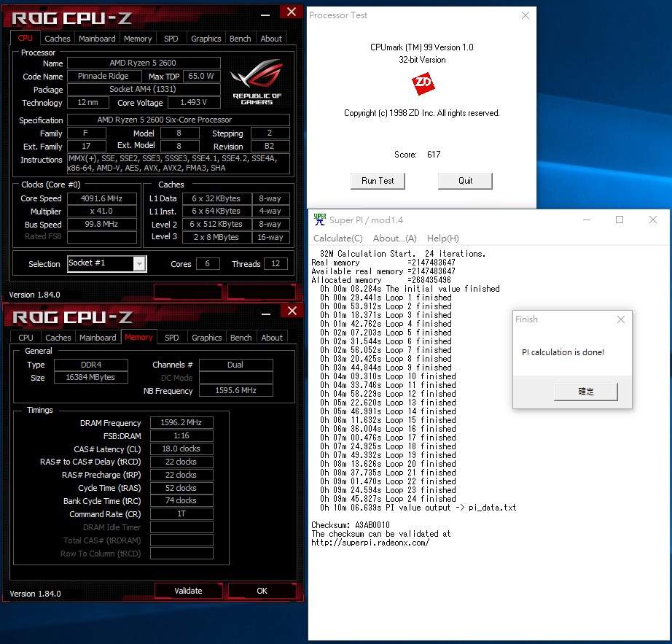Switch to CPU tab in bottom CPU-Z window

(26, 338)
